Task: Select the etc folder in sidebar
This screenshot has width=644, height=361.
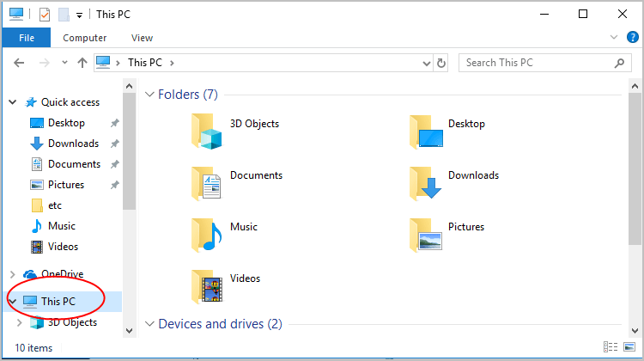Action: pos(55,205)
